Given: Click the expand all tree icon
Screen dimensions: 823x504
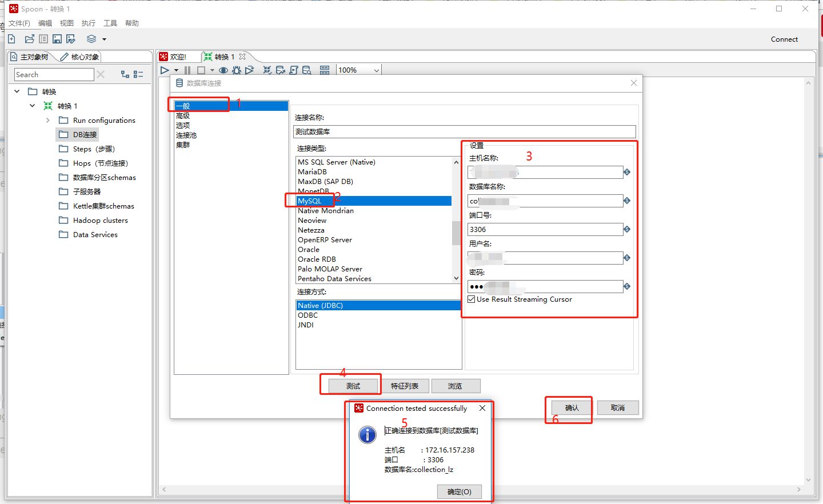Looking at the screenshot, I should (125, 74).
